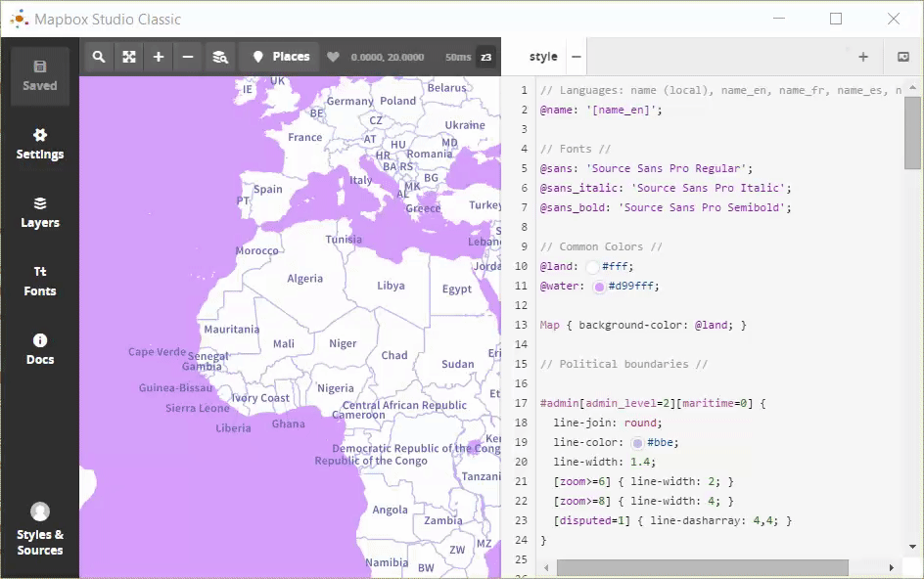Open the layer inspector icon in map toolbar
The width and height of the screenshot is (924, 579).
[x=220, y=57]
